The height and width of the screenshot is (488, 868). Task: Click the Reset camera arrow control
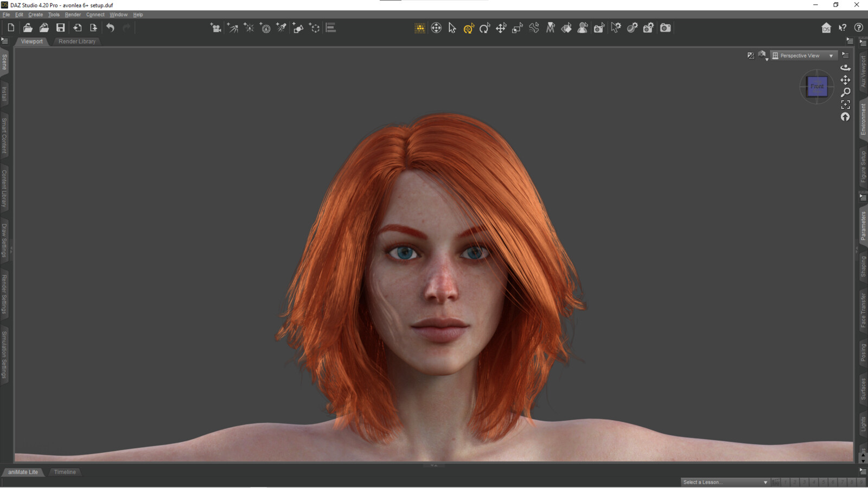click(845, 117)
